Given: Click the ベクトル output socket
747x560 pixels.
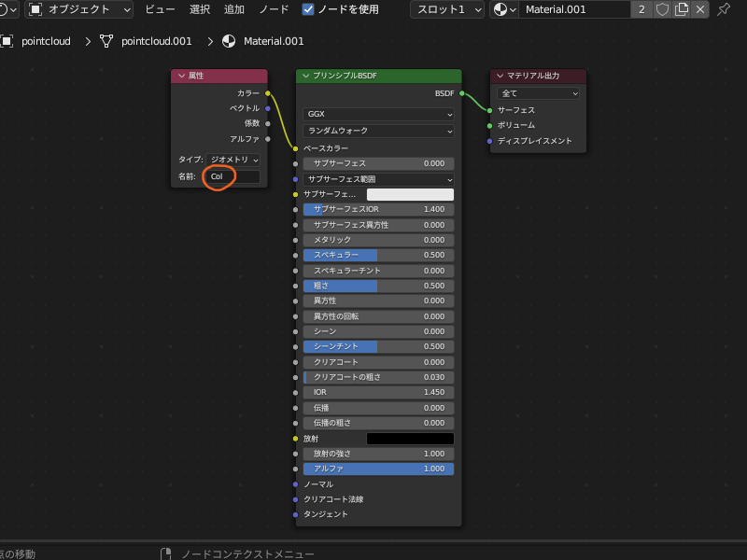Looking at the screenshot, I should (268, 108).
